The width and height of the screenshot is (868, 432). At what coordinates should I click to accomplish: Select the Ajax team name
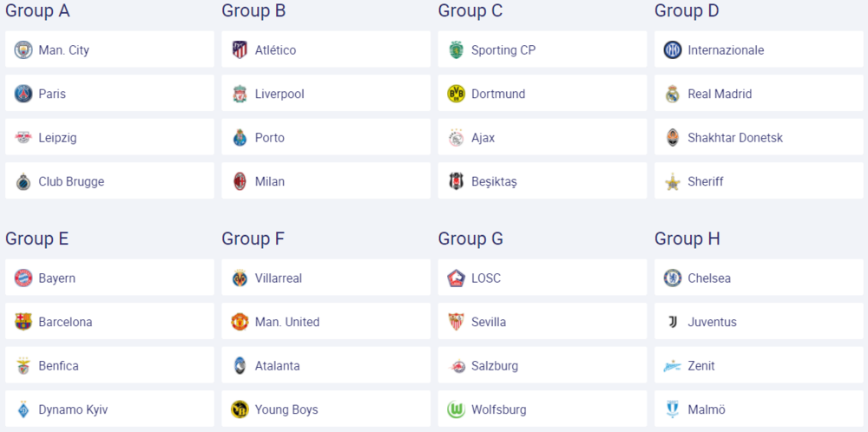(483, 138)
